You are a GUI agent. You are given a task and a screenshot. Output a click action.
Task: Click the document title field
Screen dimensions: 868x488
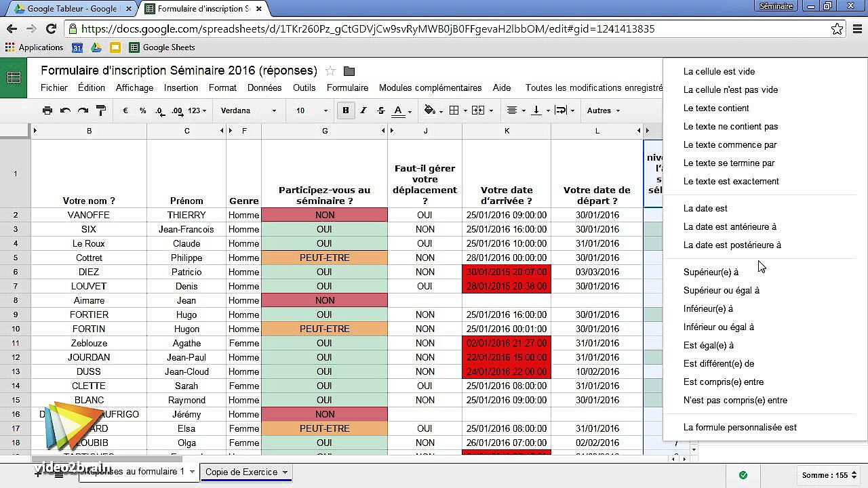[x=179, y=70]
